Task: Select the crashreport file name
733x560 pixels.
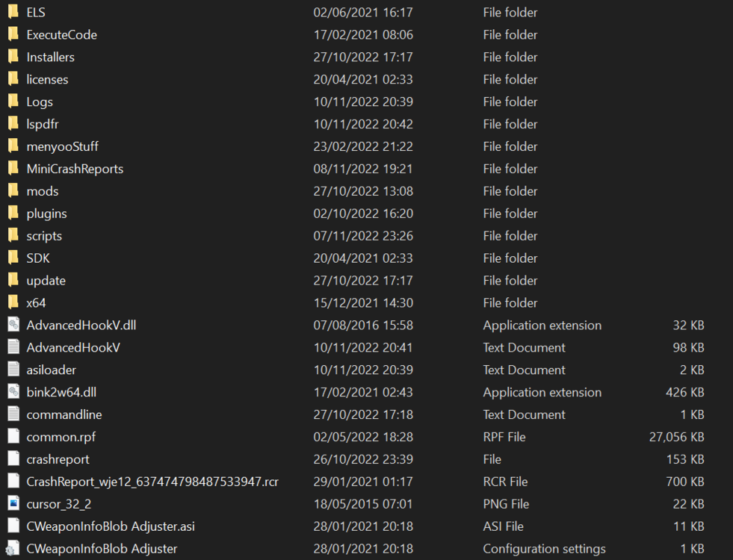Action: (58, 459)
